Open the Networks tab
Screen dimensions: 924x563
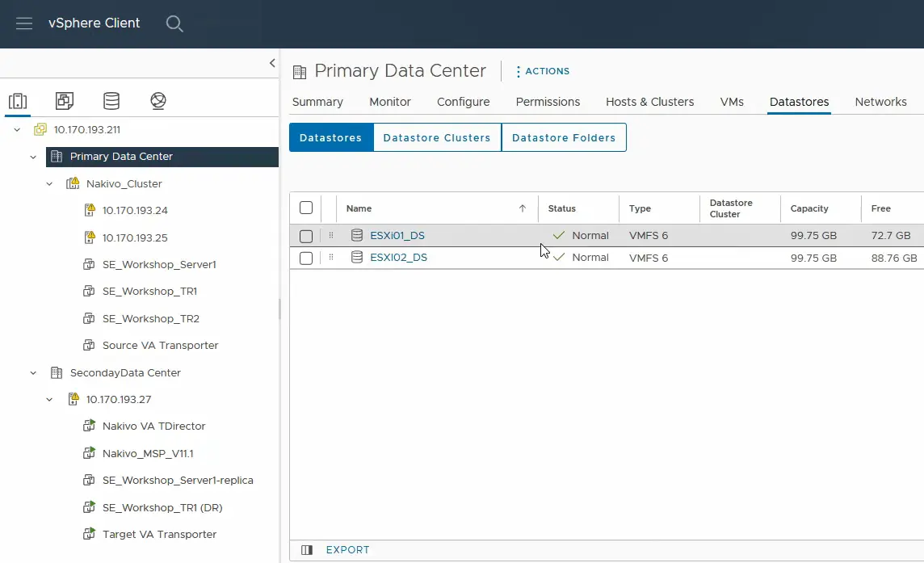pyautogui.click(x=881, y=102)
